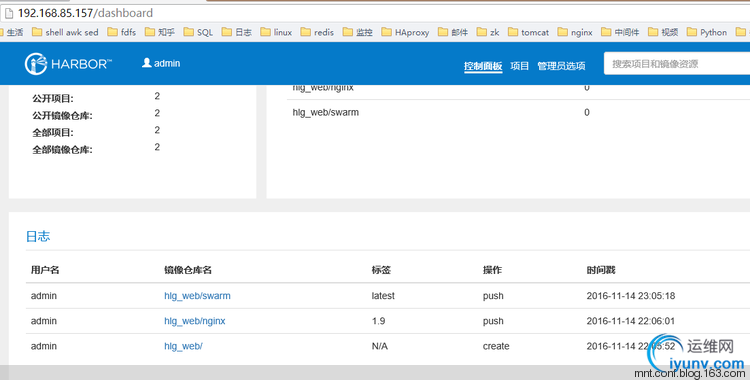750x380 pixels.
Task: Click the N/A tag cell
Action: [380, 346]
